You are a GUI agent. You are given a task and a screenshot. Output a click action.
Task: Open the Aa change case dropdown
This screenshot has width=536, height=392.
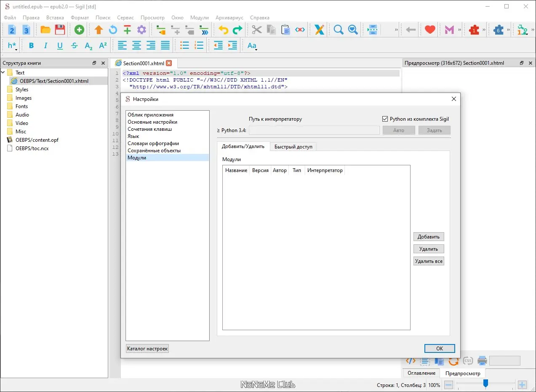click(x=252, y=46)
